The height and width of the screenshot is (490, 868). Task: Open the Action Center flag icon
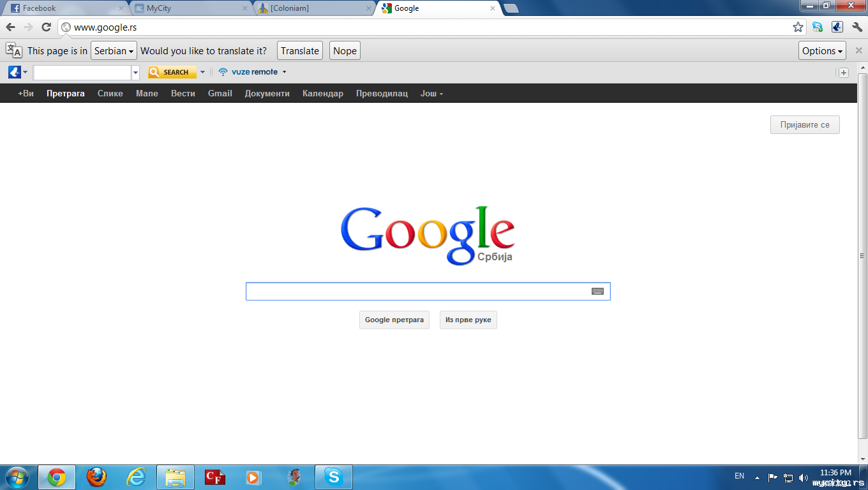pos(773,477)
